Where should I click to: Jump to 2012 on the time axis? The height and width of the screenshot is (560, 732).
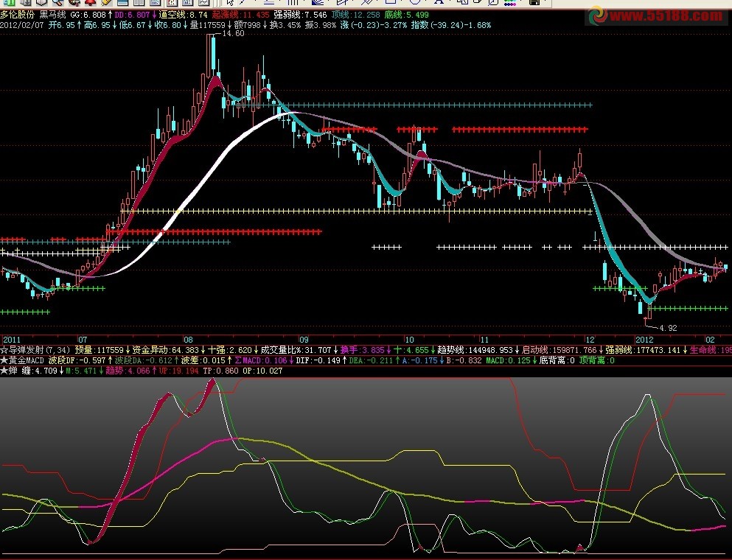(644, 340)
